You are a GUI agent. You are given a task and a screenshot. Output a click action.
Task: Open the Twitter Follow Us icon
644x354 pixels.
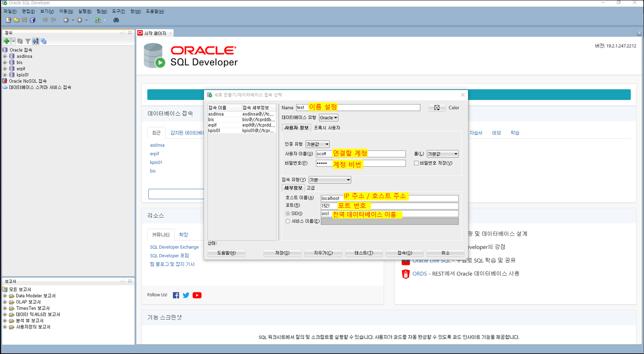pyautogui.click(x=186, y=295)
